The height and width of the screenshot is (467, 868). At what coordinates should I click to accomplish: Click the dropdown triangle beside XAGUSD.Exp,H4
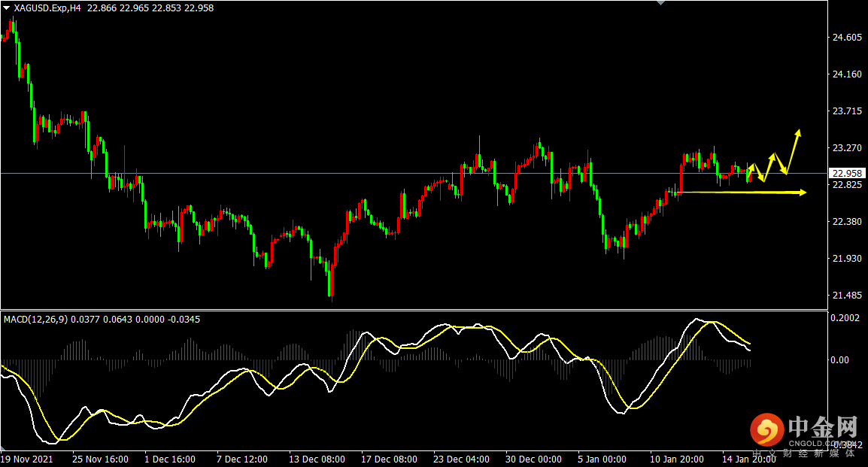point(6,8)
